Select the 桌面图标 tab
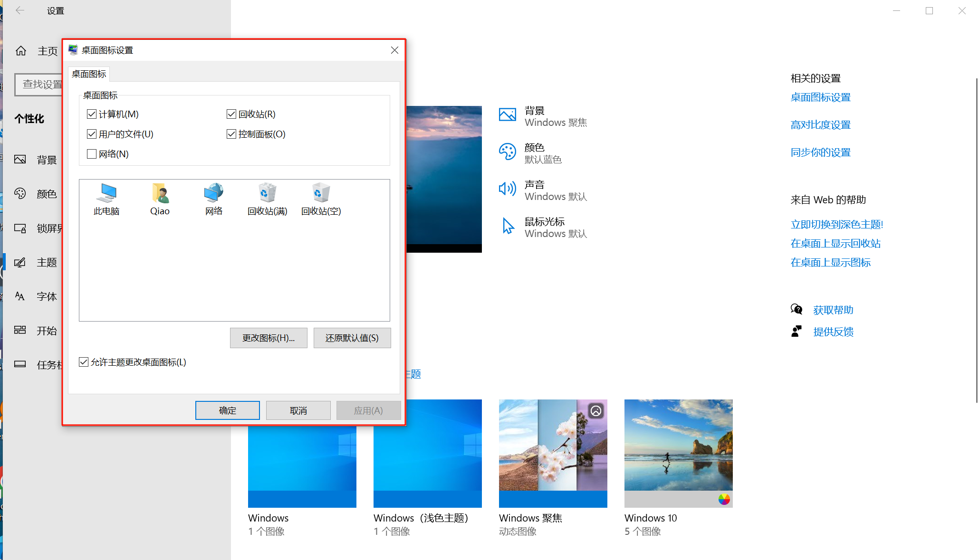 tap(89, 74)
